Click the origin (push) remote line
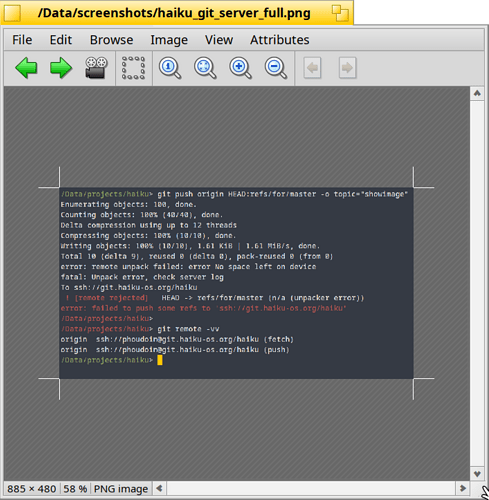489x500 pixels. (x=175, y=350)
